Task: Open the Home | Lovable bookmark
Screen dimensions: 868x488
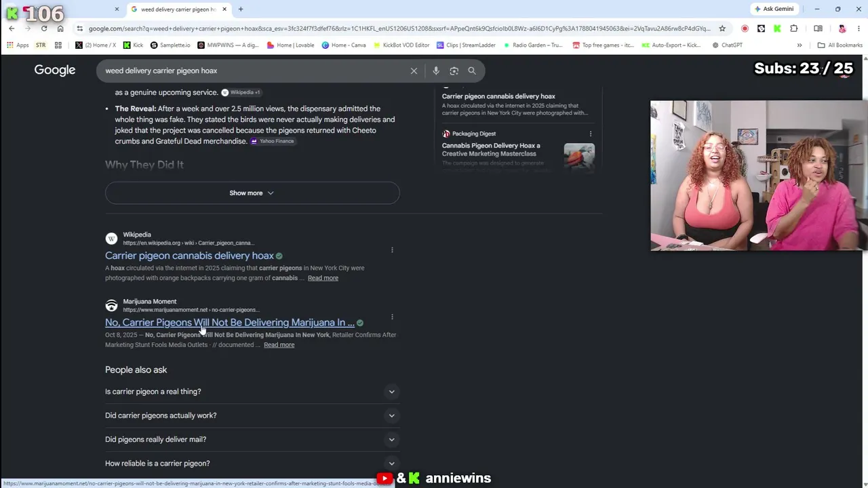Action: pyautogui.click(x=291, y=45)
